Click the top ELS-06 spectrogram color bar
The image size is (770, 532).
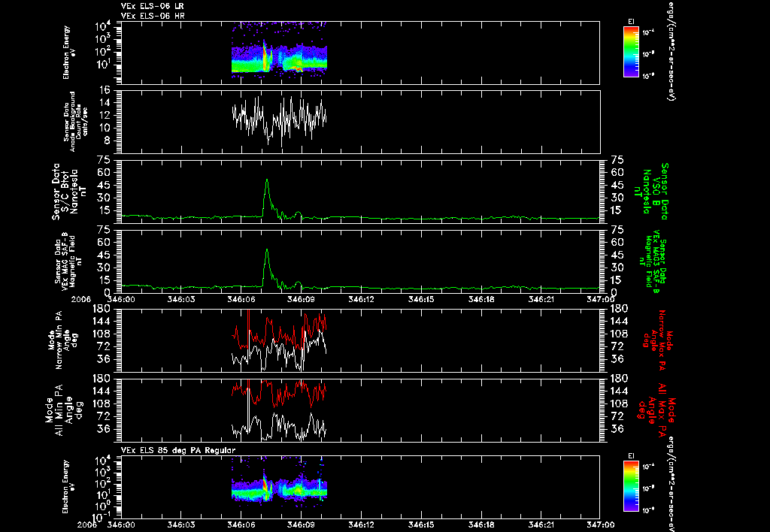[631, 52]
